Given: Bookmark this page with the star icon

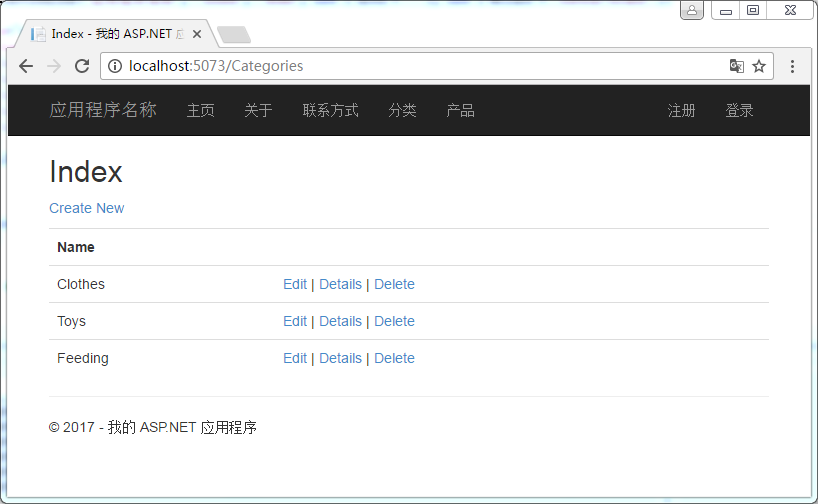Looking at the screenshot, I should point(759,66).
